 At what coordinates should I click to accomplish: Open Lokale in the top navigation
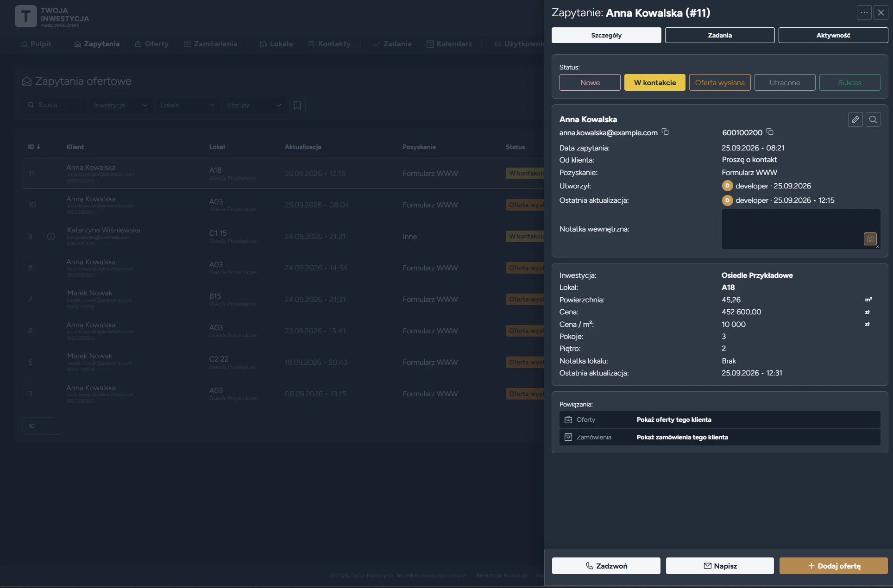(x=276, y=44)
